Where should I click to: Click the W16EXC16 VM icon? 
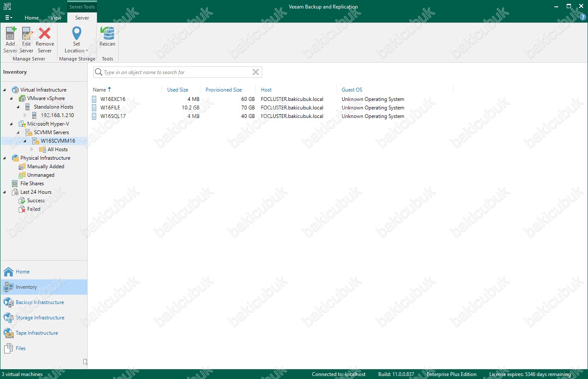click(x=94, y=99)
